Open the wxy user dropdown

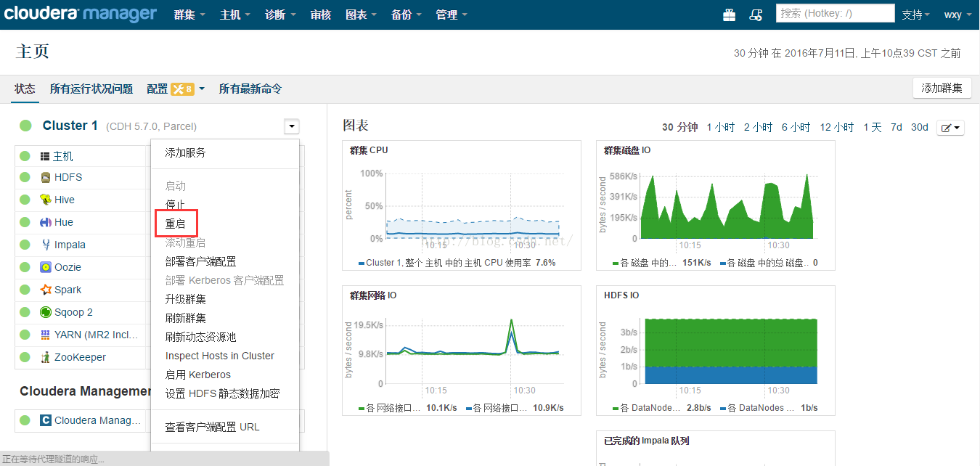[x=957, y=15]
